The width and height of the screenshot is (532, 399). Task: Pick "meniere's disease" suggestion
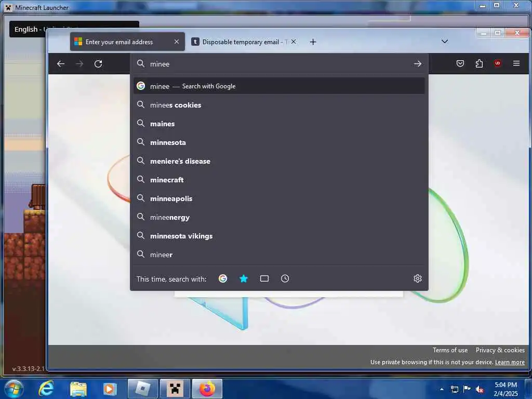coord(279,161)
